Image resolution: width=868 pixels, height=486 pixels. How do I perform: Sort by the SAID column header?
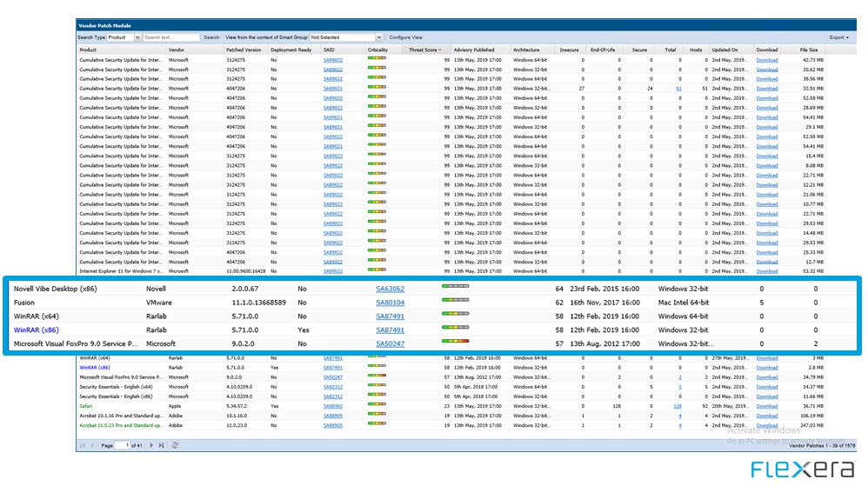(x=343, y=50)
